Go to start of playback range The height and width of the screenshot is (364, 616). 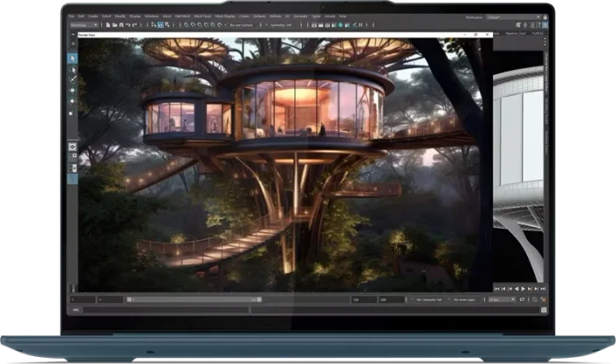tap(496, 289)
